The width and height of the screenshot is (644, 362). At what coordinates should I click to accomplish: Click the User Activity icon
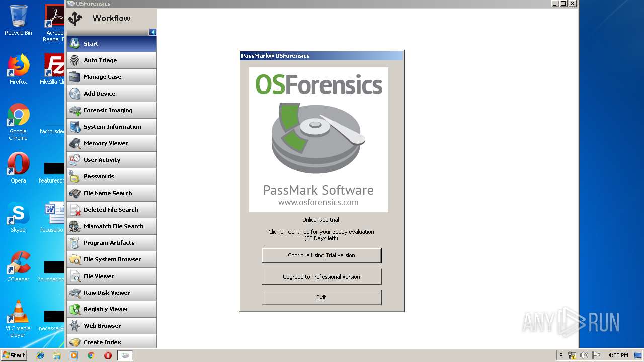point(74,160)
